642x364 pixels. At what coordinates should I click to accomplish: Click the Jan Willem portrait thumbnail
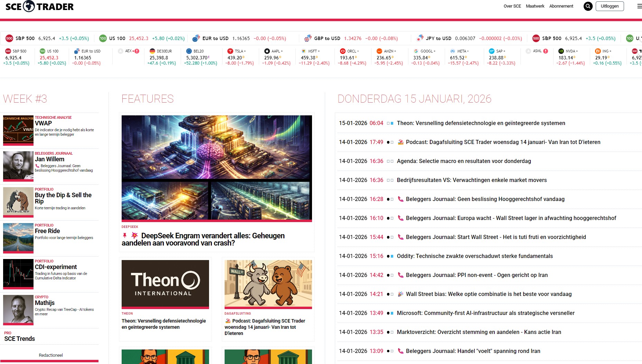pyautogui.click(x=18, y=165)
